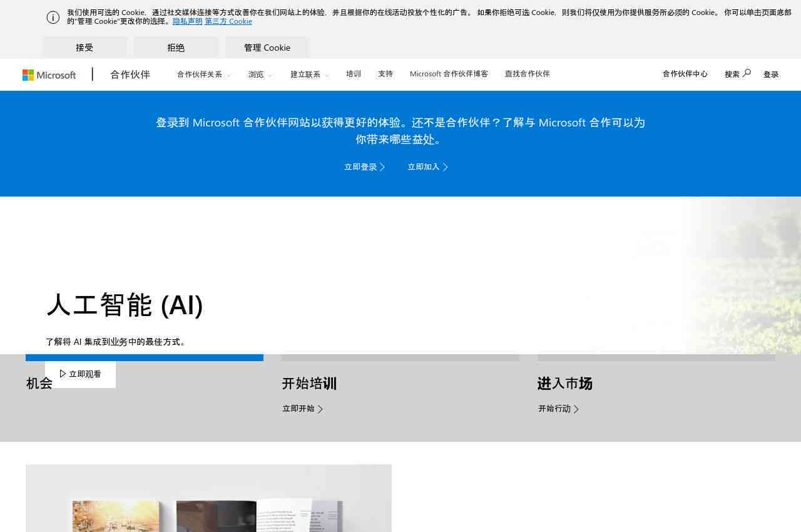Click the 人工智能 (AI) heading
The width and height of the screenshot is (801, 532).
tap(125, 305)
